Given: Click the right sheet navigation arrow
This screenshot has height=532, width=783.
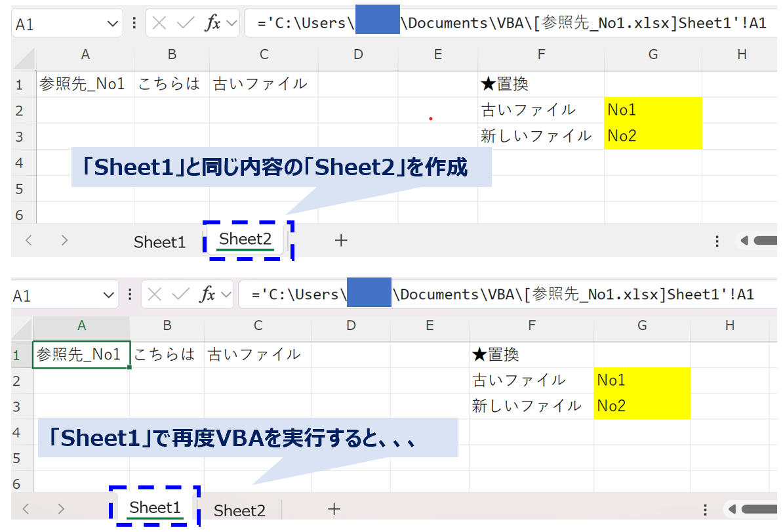Looking at the screenshot, I should [x=64, y=241].
